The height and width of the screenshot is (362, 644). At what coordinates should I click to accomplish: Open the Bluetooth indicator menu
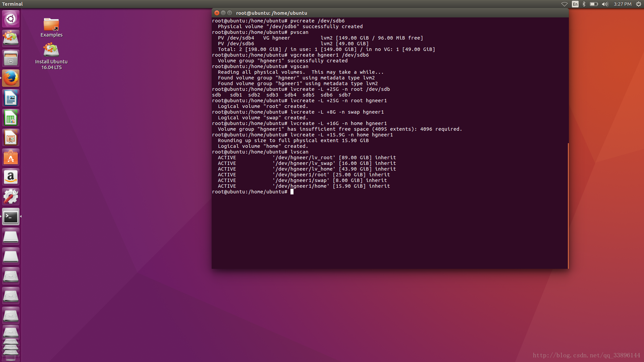(x=584, y=4)
